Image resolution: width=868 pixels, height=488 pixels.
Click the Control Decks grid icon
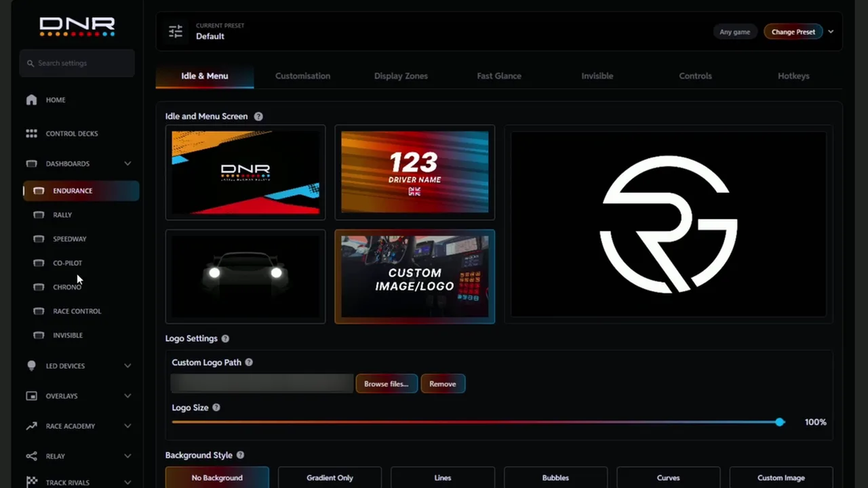(x=31, y=134)
